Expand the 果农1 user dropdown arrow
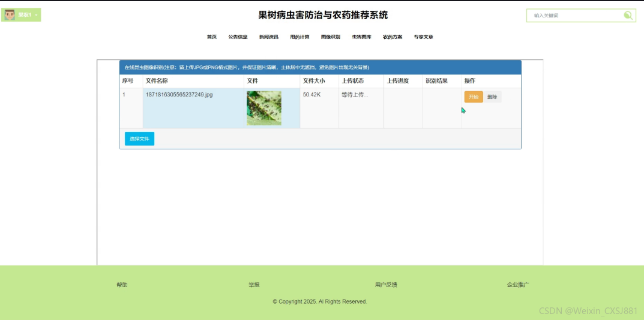 [x=36, y=15]
